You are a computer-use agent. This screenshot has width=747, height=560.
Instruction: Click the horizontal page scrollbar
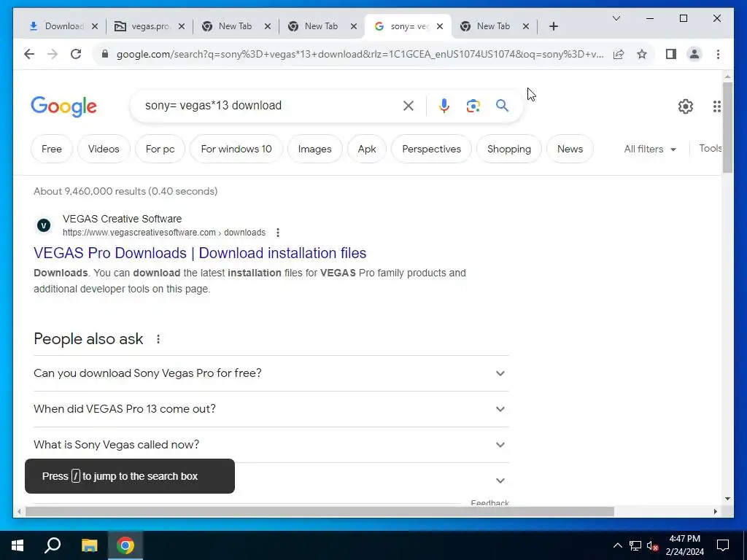[320, 511]
